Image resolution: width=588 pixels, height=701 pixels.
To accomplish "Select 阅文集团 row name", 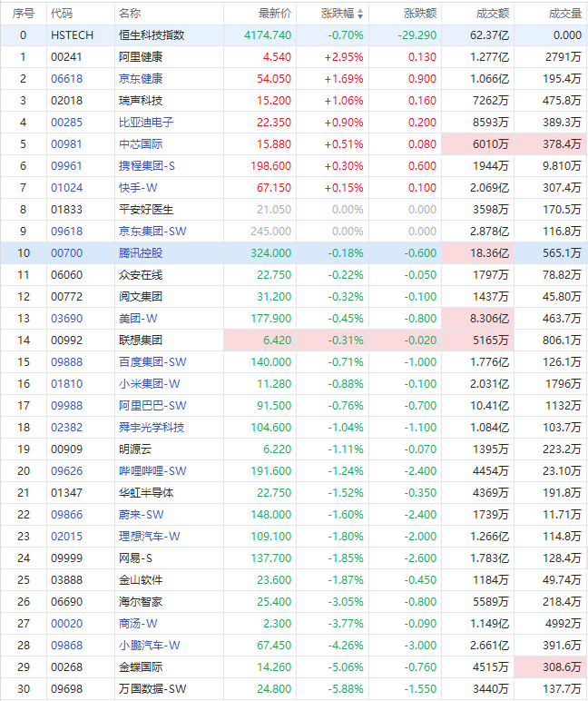I will 141,297.
